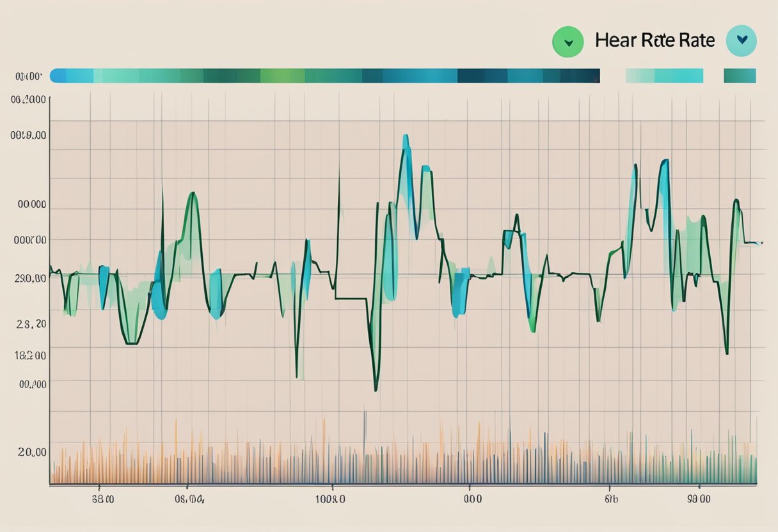778x532 pixels.
Task: Click the '20.00' y-axis label
Action: click(32, 452)
